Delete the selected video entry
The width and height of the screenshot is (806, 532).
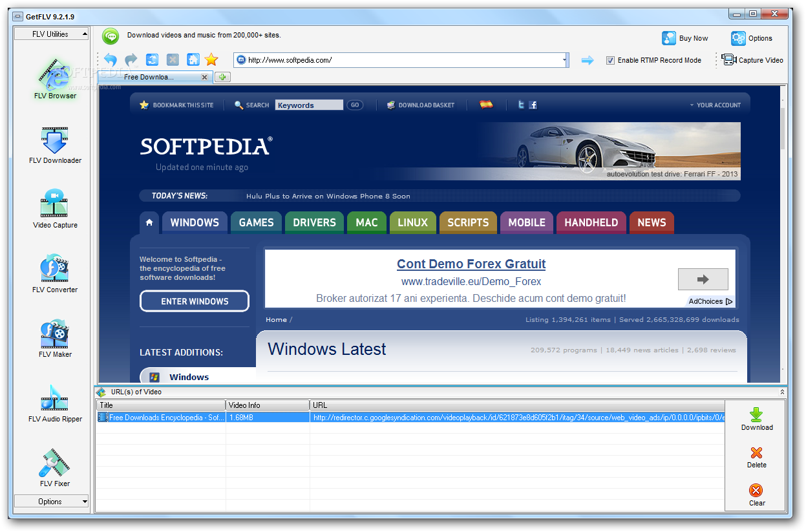[x=756, y=457]
